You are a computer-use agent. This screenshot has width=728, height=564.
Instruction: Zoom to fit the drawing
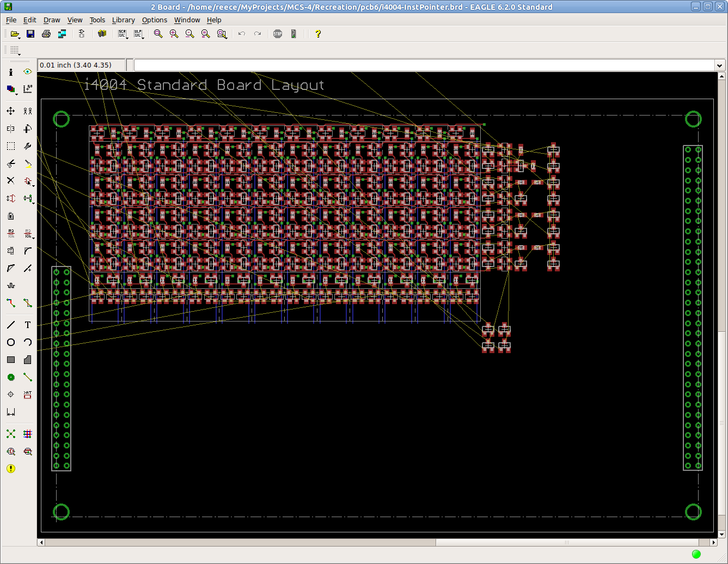pyautogui.click(x=158, y=34)
